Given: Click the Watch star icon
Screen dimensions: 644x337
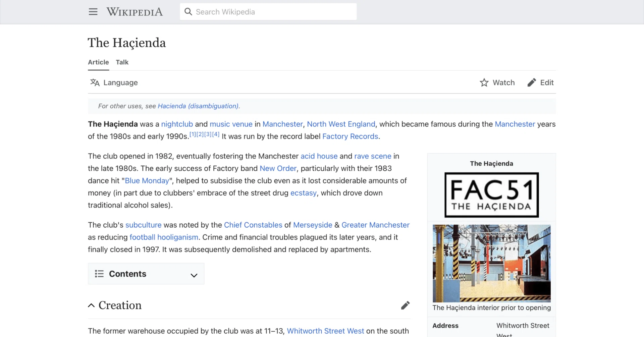Looking at the screenshot, I should [x=484, y=82].
